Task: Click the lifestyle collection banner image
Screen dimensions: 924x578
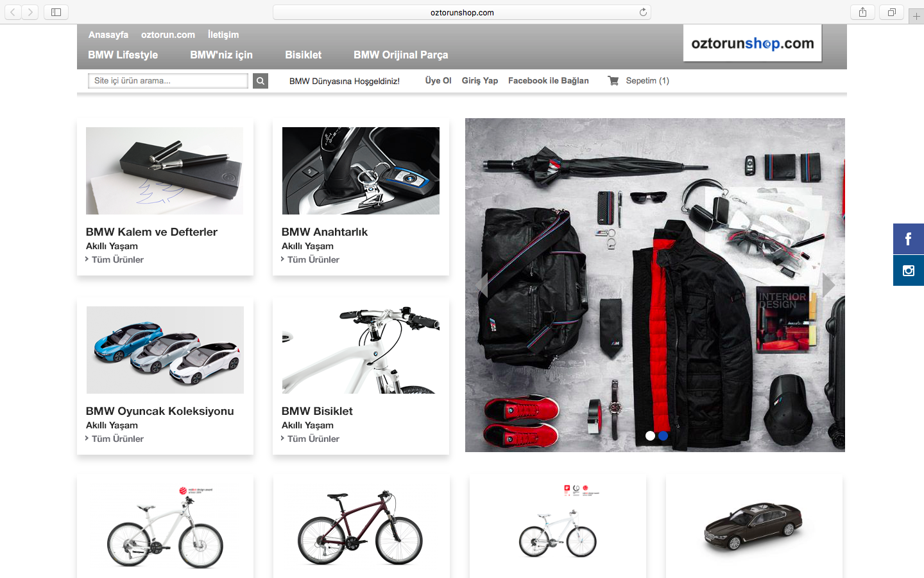Action: (655, 285)
